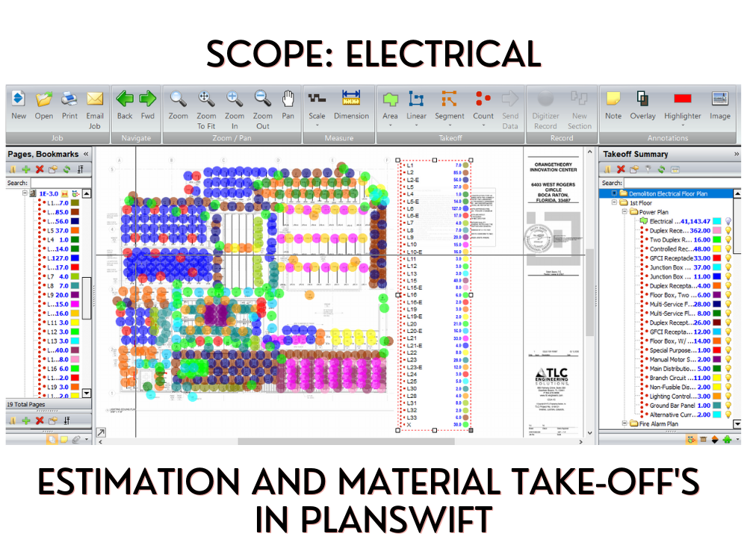747x560 pixels.
Task: Select the Junction Box … 37.00 item
Action: [x=680, y=267]
